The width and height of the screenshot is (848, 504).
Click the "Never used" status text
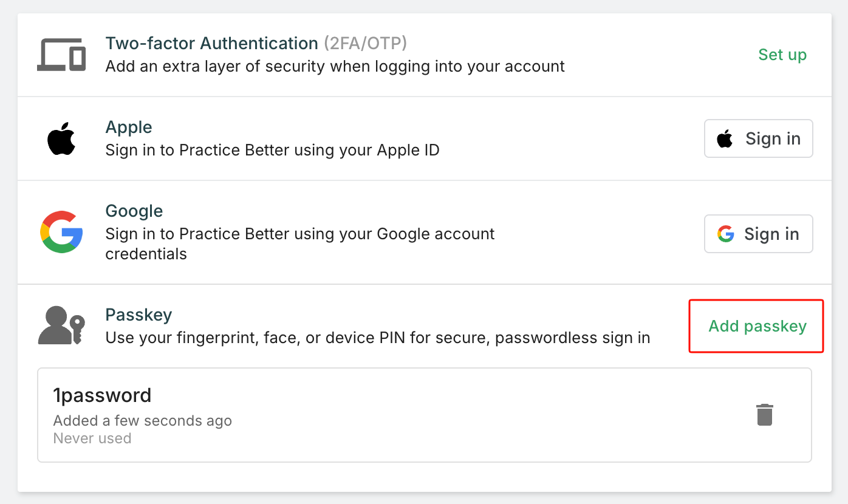(x=92, y=438)
